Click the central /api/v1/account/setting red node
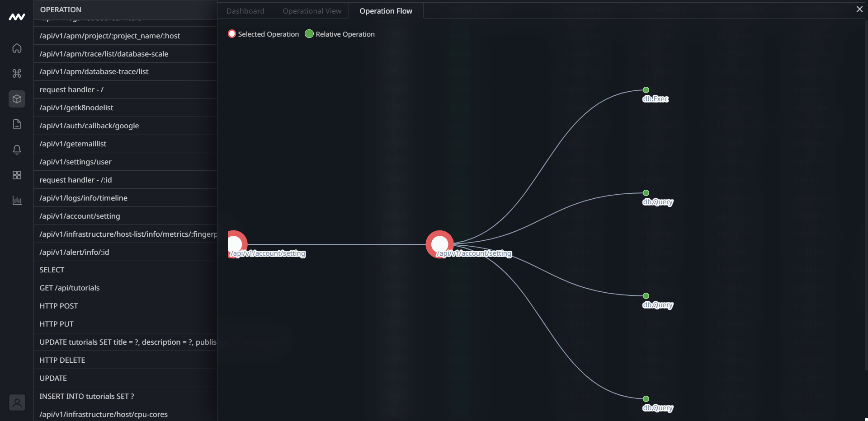This screenshot has width=868, height=421. pos(439,244)
